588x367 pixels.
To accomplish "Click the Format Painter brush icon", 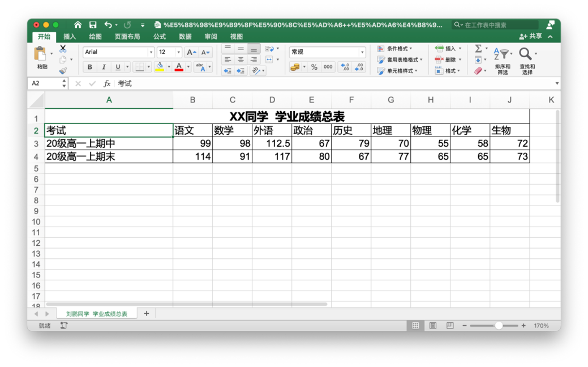I will pos(63,71).
